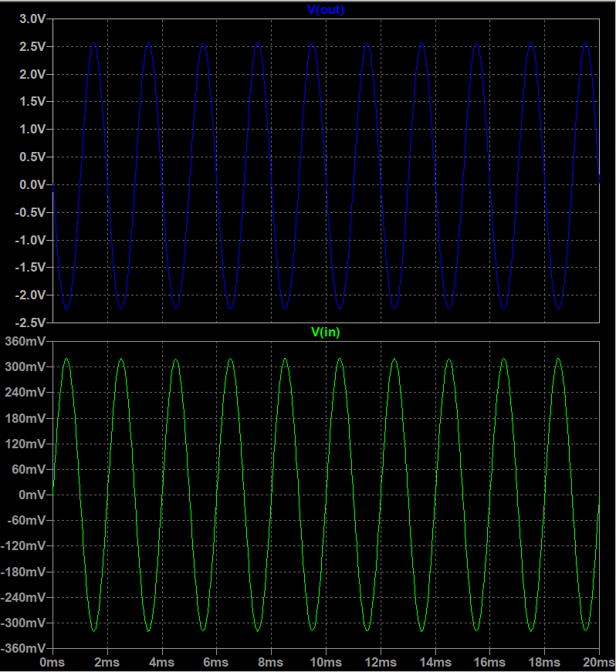Select the 14ms time axis label
616x672 pixels.
click(x=435, y=663)
